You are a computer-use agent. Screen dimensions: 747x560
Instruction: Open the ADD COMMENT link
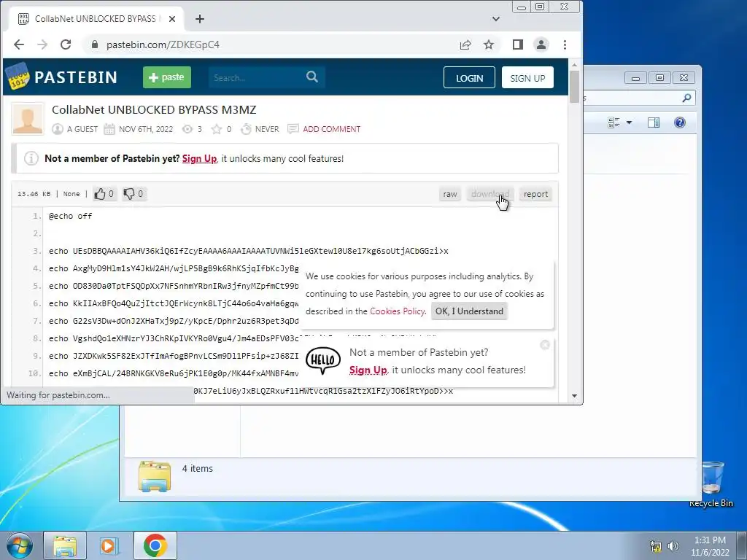(332, 129)
